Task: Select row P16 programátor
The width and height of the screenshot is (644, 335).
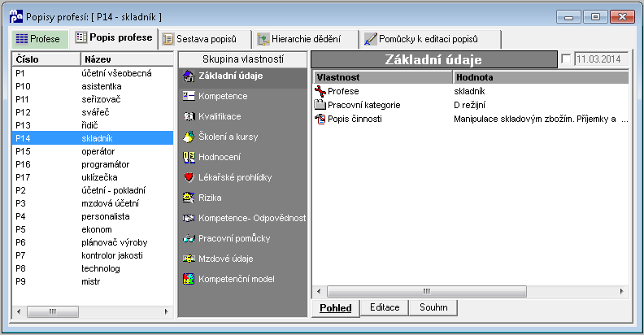Action: click(93, 164)
